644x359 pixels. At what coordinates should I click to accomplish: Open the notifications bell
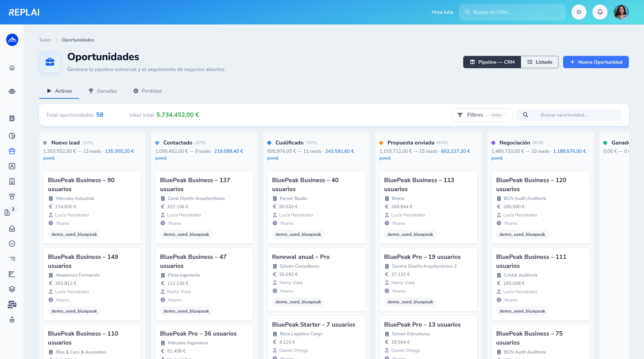coord(600,12)
